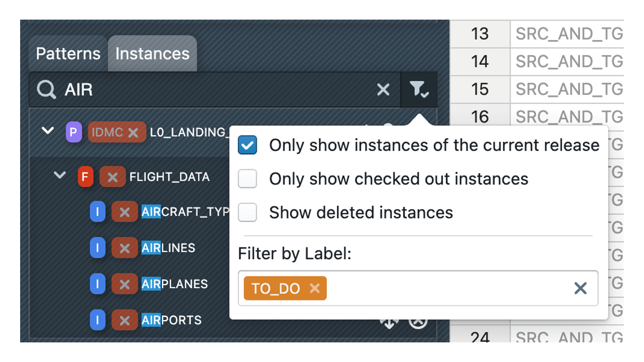Viewport: 644px width, 362px height.
Task: Clear all label filters
Action: [580, 288]
